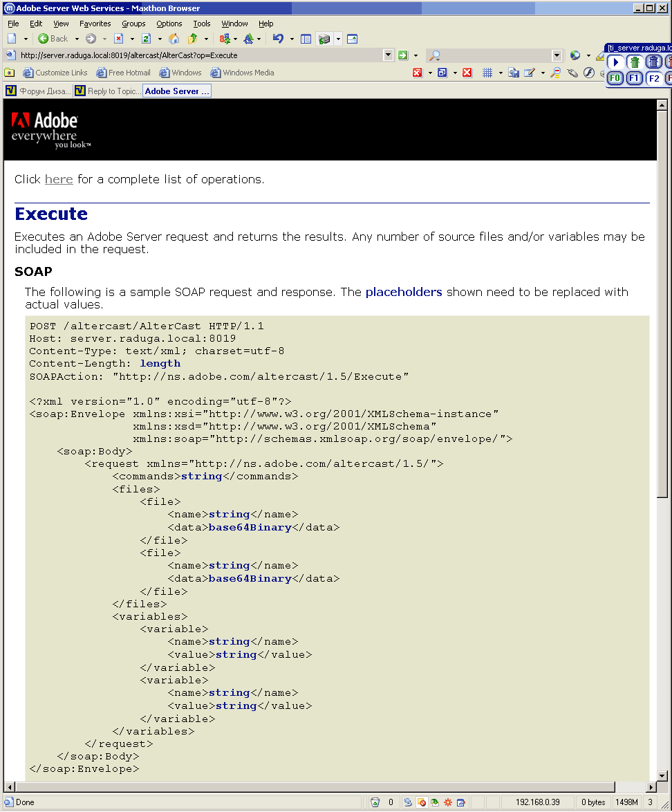Click the Flash filter icon

[588, 73]
